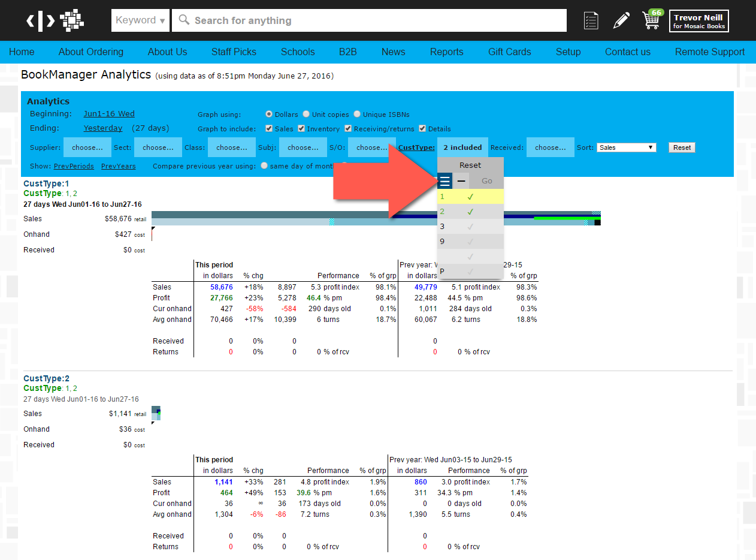Viewport: 756px width, 560px height.
Task: Toggle checkmark for customer type 3
Action: 470,227
